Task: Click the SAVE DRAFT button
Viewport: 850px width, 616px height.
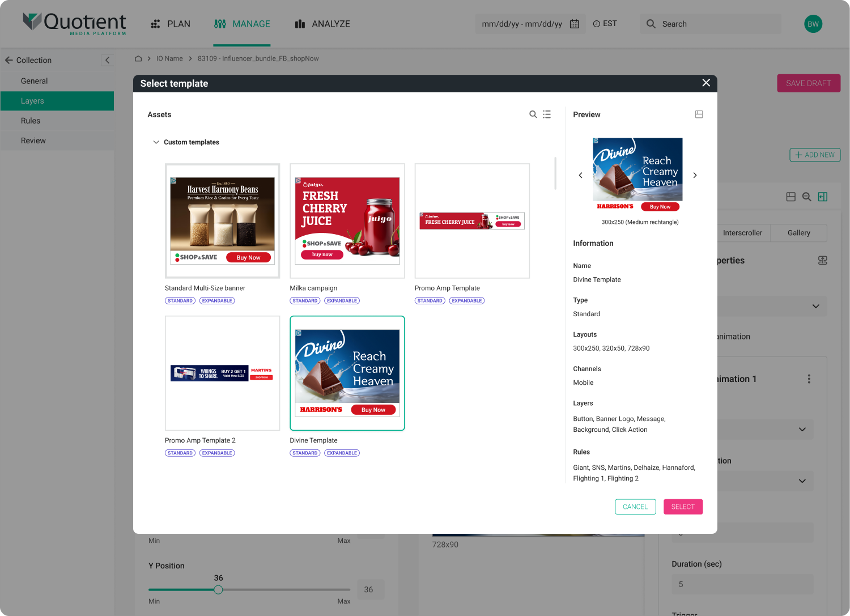Action: (809, 83)
